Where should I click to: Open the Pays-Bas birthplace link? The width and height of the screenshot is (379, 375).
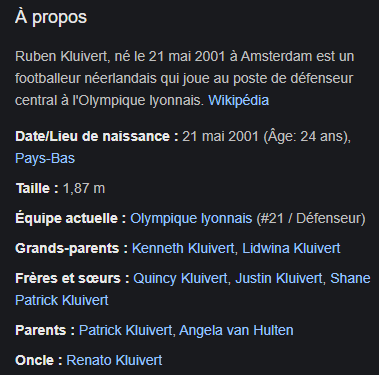(x=45, y=158)
